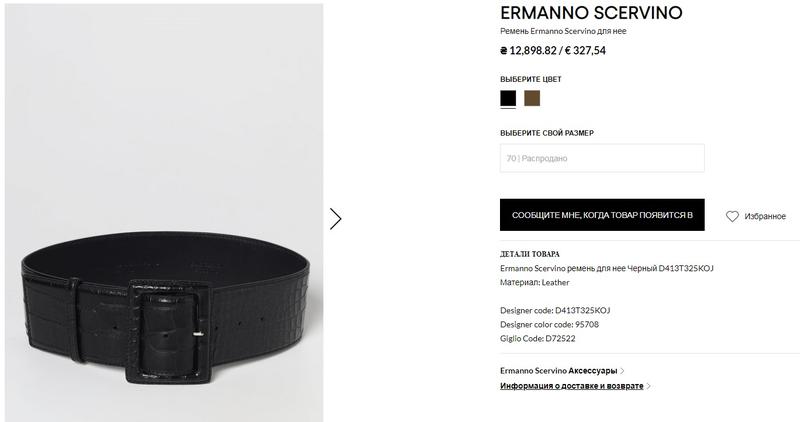
Task: Click the subtitle Ремень Ermanno Scervino для нее
Action: [x=563, y=31]
